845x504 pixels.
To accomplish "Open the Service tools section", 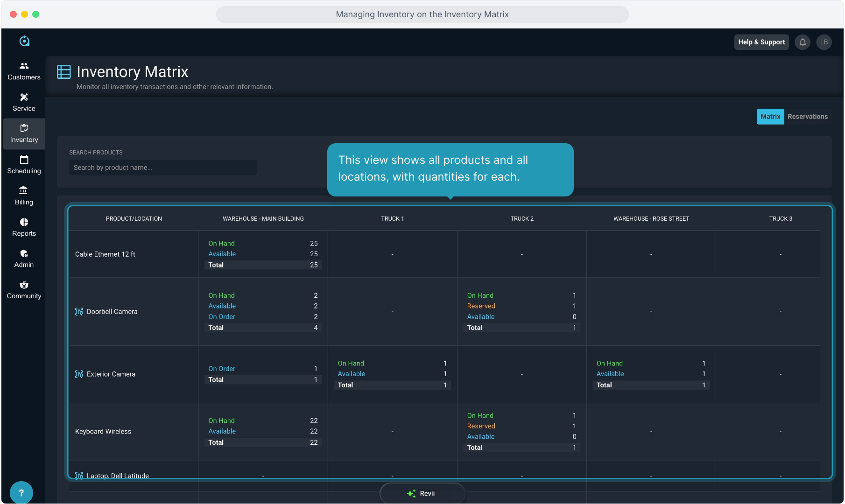I will pos(24,102).
